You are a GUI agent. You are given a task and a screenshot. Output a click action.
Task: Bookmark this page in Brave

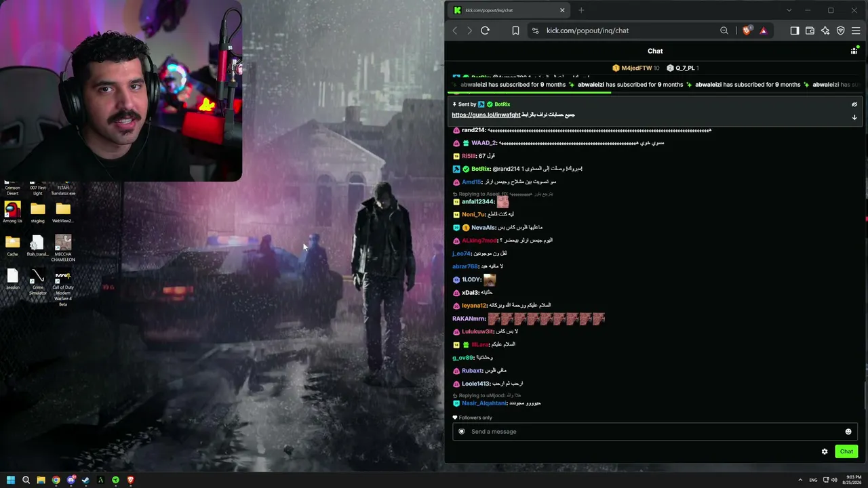[x=515, y=30]
